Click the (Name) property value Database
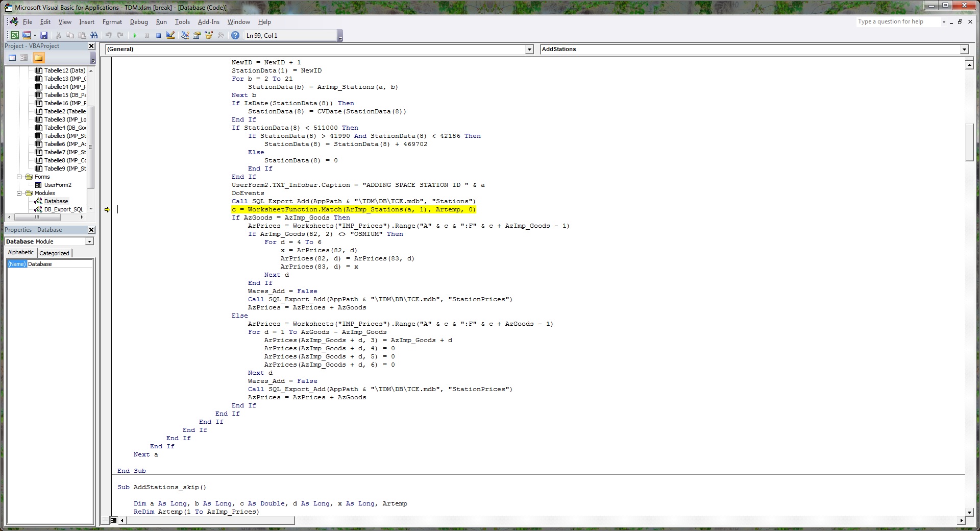Image resolution: width=980 pixels, height=531 pixels. click(60, 264)
